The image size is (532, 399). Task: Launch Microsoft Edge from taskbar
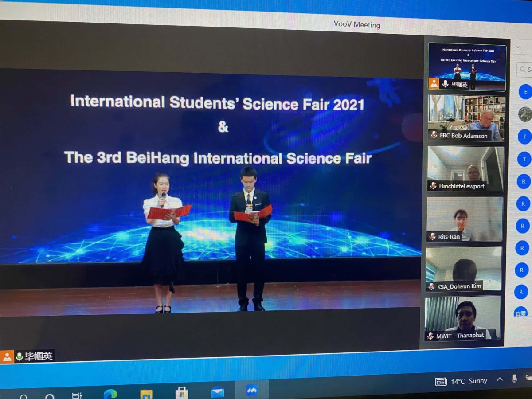click(110, 394)
